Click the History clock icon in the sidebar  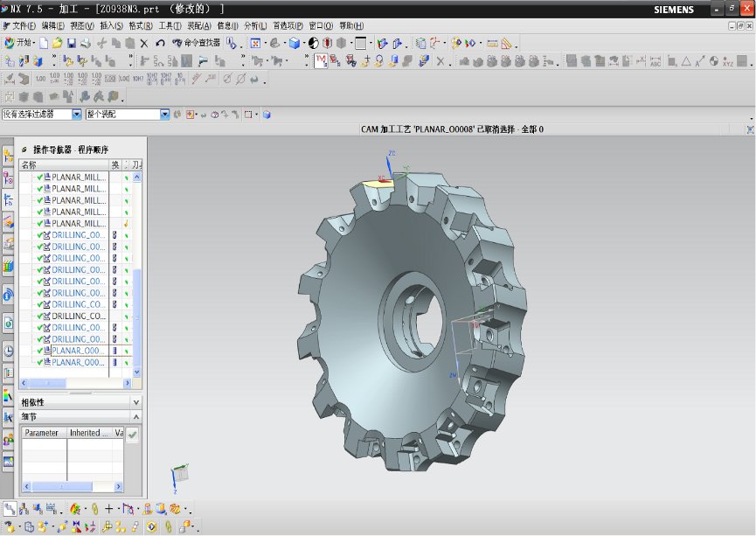[x=8, y=350]
